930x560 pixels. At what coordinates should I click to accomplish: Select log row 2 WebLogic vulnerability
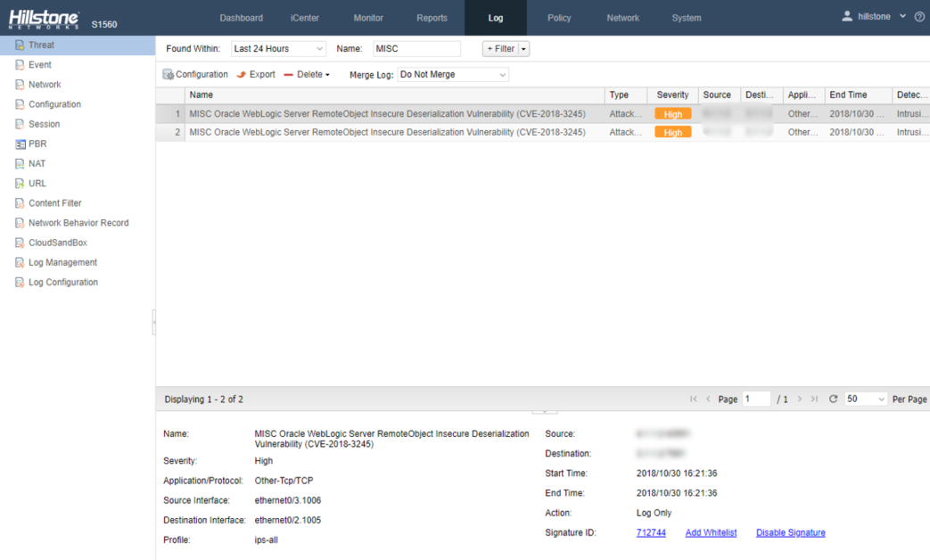pyautogui.click(x=543, y=132)
